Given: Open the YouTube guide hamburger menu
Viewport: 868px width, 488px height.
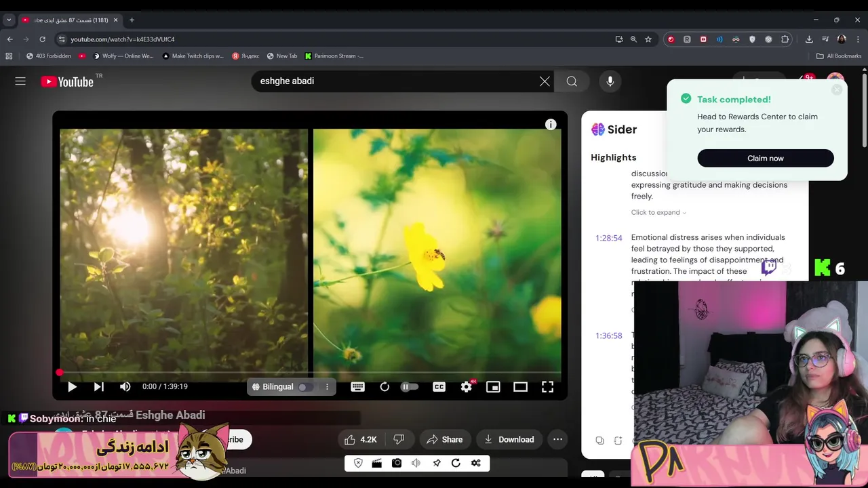Looking at the screenshot, I should [20, 81].
